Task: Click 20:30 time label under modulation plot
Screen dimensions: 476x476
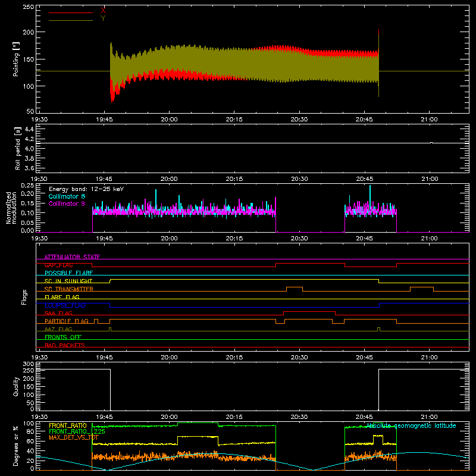Action: [299, 239]
